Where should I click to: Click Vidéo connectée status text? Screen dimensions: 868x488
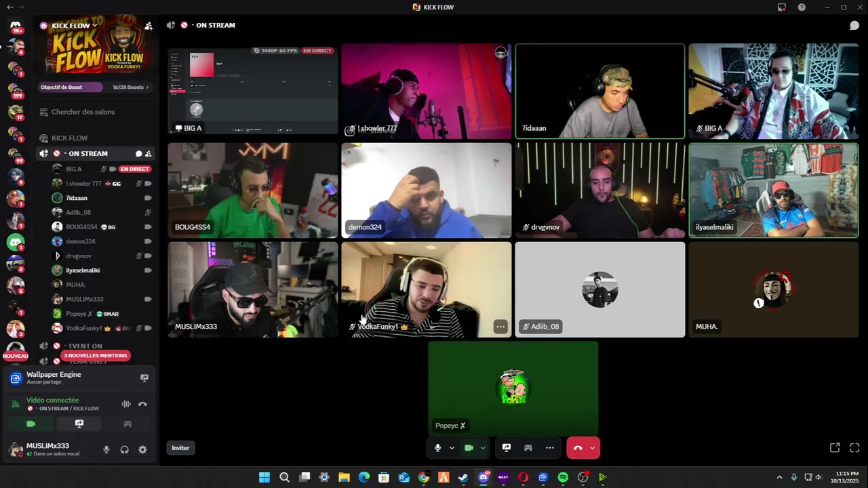pyautogui.click(x=52, y=400)
